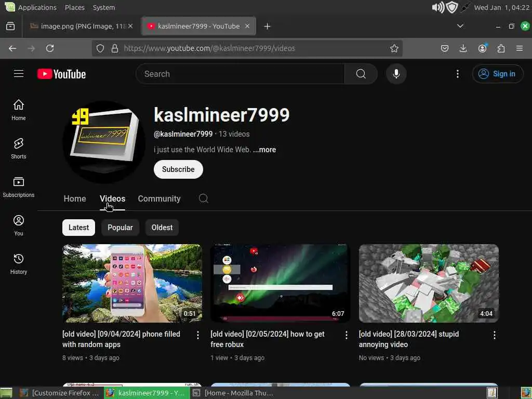Image resolution: width=532 pixels, height=399 pixels.
Task: Open options for phone filled with random apps video
Action: 198,335
